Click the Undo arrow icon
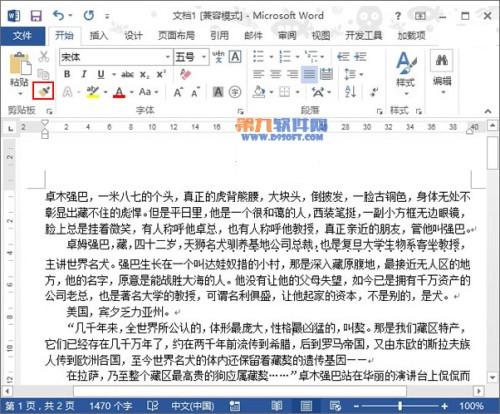The height and width of the screenshot is (414, 500). tap(59, 15)
